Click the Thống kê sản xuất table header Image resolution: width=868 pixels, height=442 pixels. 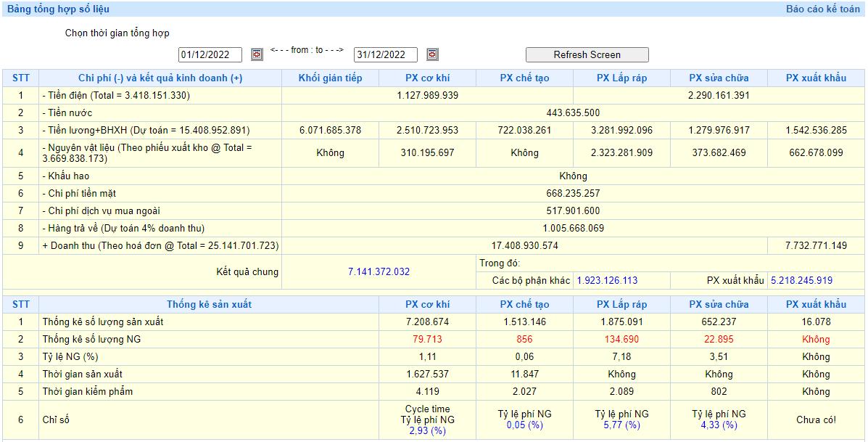click(209, 304)
